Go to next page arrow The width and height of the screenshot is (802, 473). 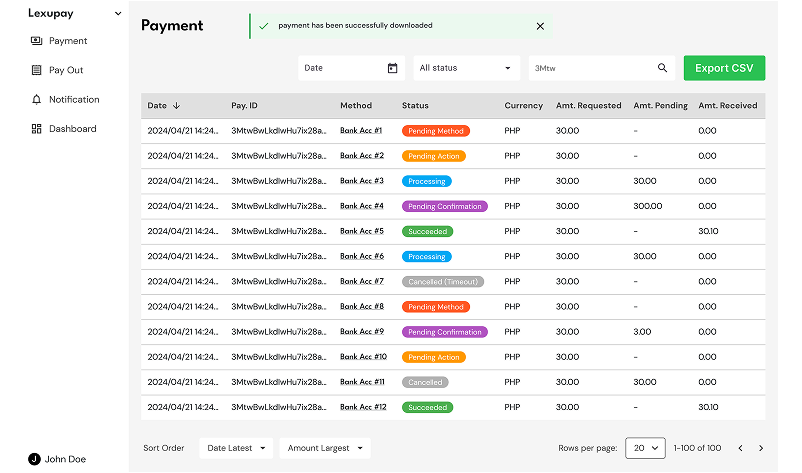click(761, 448)
